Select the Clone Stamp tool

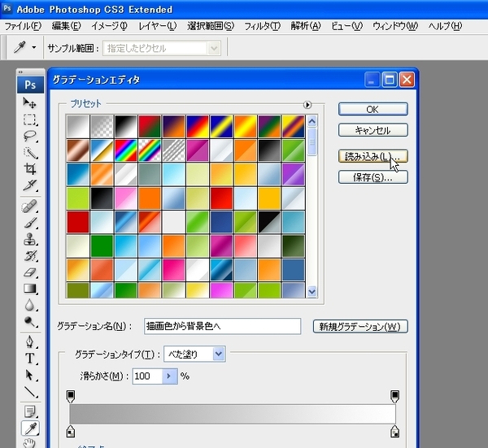click(30, 239)
